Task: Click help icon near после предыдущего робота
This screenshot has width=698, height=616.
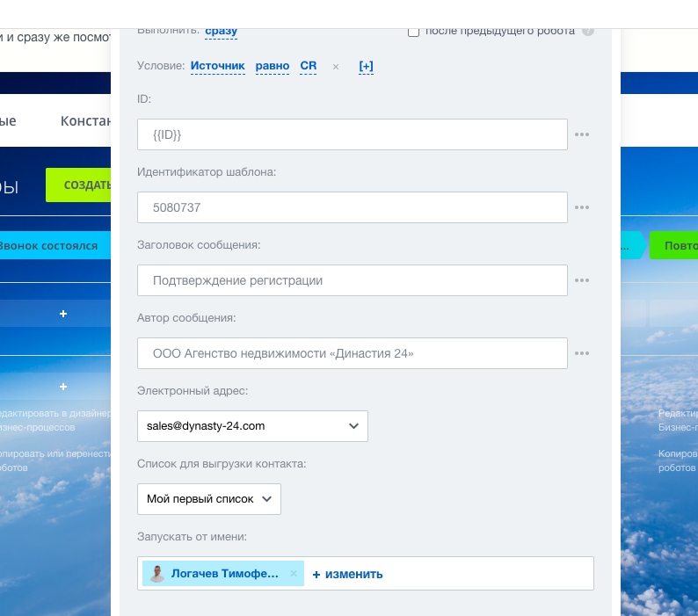Action: 588,32
